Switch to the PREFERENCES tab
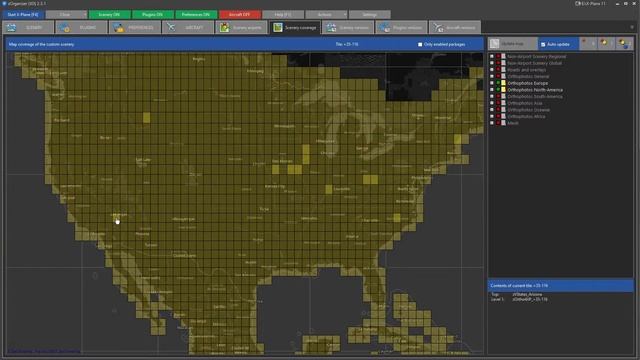Viewport: 640px width, 360px height. tap(135, 27)
